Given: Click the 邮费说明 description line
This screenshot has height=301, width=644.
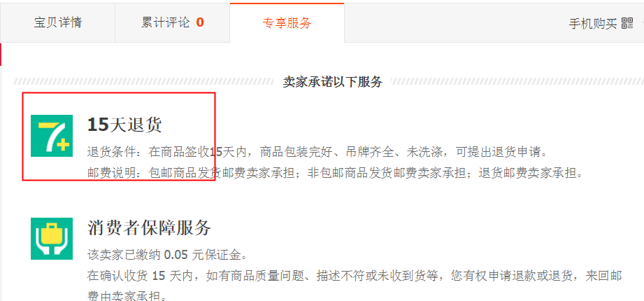Looking at the screenshot, I should [x=335, y=173].
